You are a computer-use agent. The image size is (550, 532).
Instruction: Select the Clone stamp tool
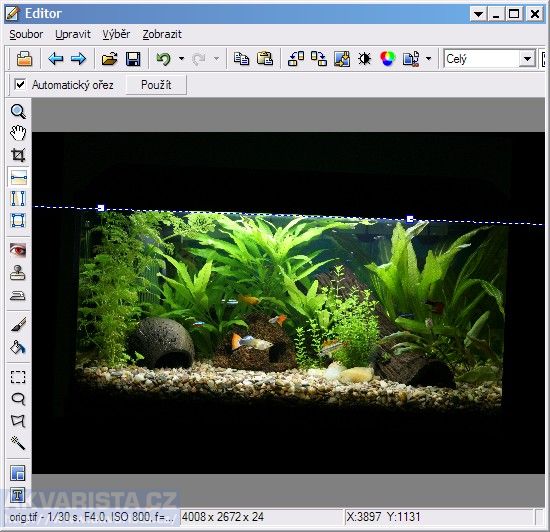tap(18, 272)
